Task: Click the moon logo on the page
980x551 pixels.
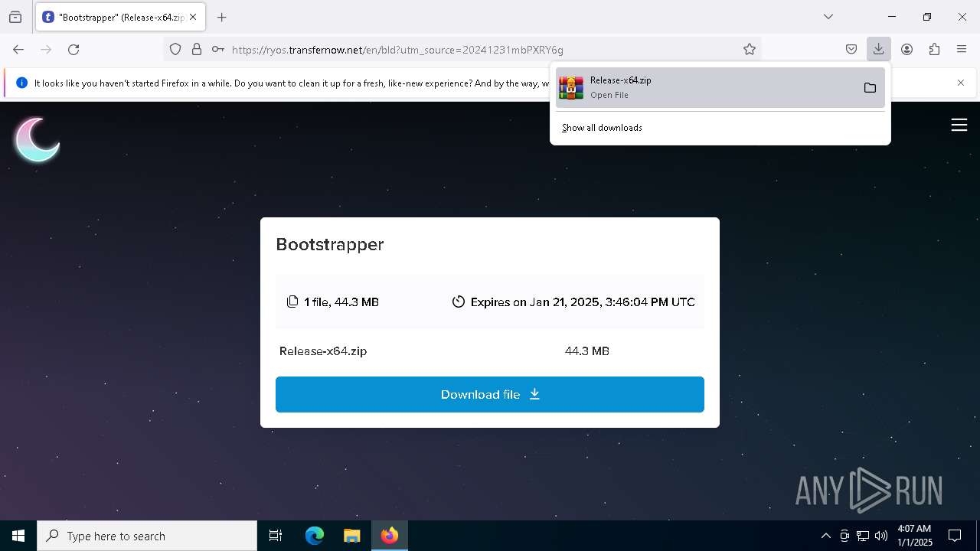Action: pyautogui.click(x=37, y=139)
